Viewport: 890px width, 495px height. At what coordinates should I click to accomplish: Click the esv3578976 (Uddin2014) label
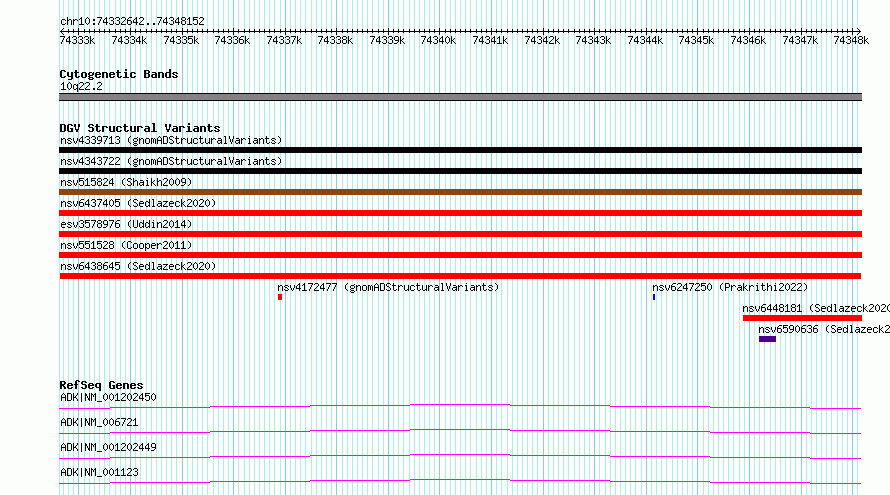coord(126,224)
